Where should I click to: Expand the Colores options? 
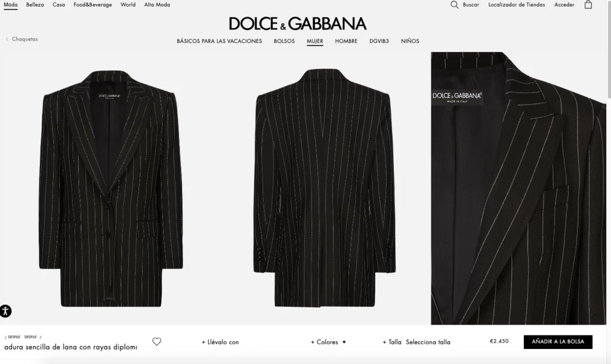pos(324,342)
